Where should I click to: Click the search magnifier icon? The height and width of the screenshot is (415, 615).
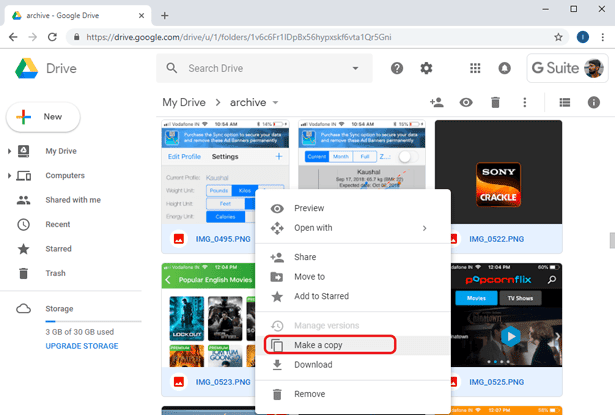click(171, 68)
